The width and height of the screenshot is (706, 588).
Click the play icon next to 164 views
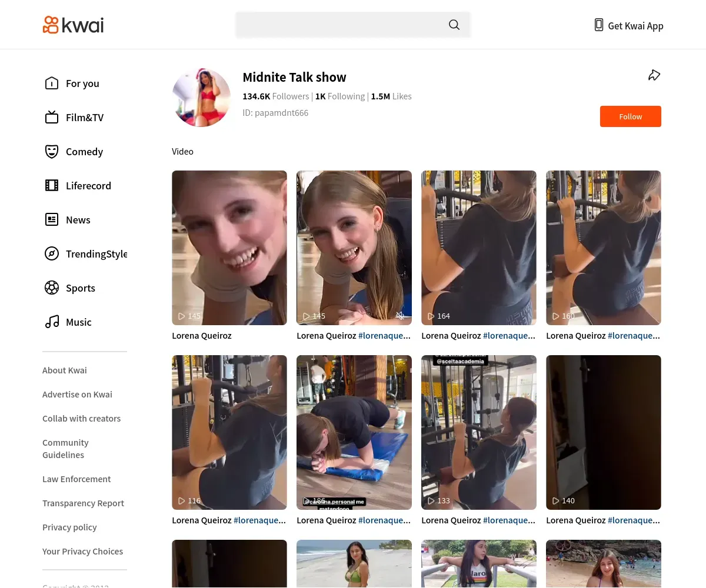431,316
